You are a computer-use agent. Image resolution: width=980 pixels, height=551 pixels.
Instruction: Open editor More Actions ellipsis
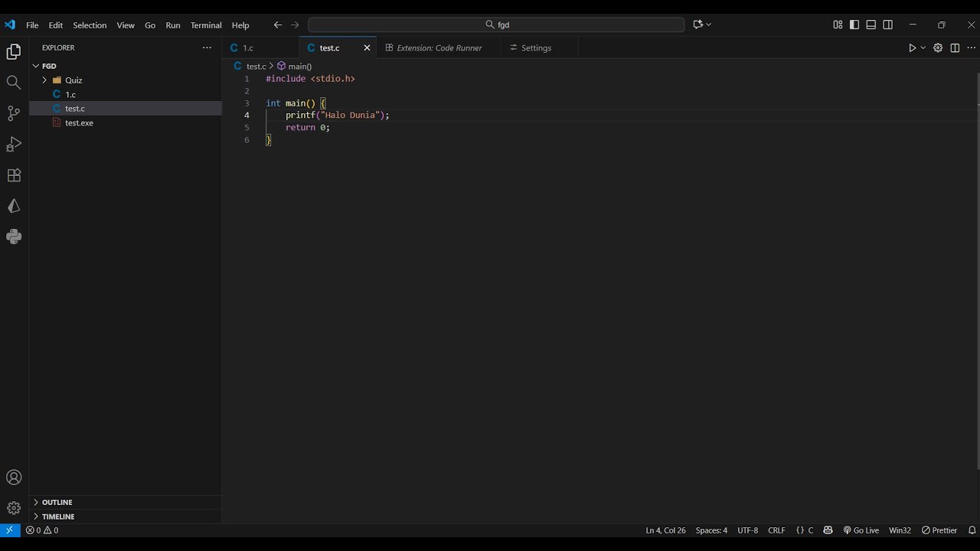(x=971, y=47)
